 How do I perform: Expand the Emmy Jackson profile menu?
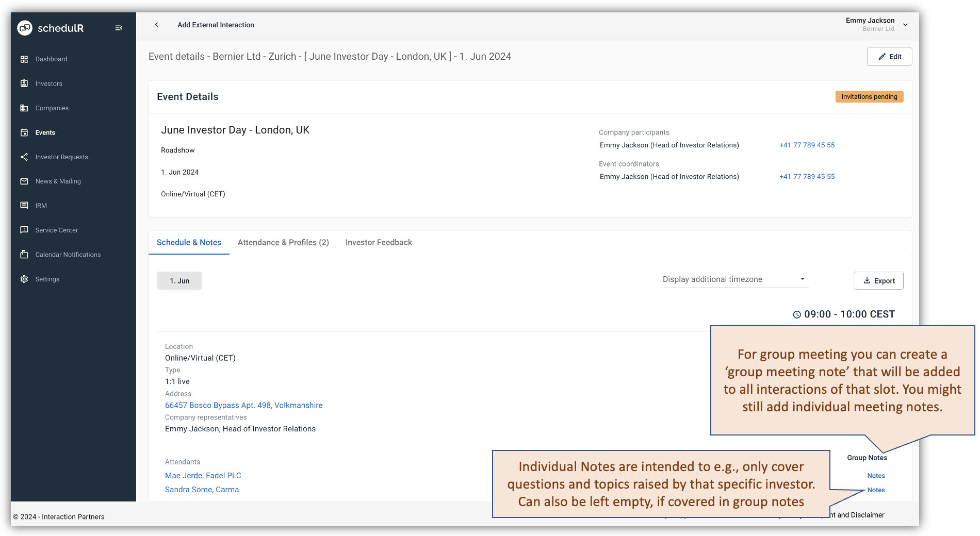pyautogui.click(x=906, y=24)
